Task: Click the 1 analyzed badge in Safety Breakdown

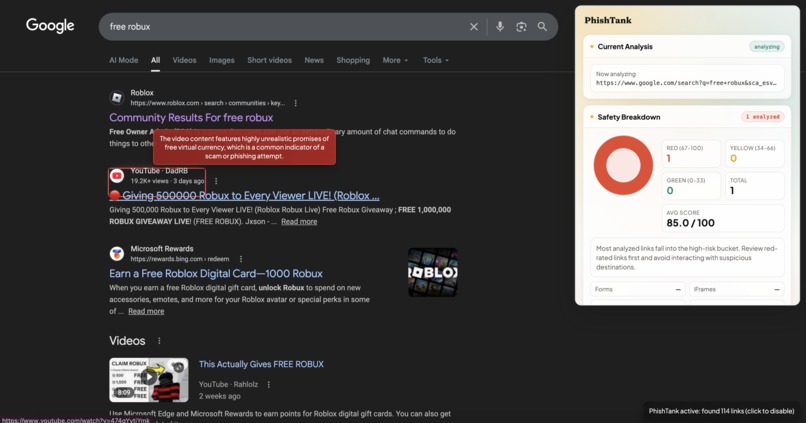Action: 763,117
